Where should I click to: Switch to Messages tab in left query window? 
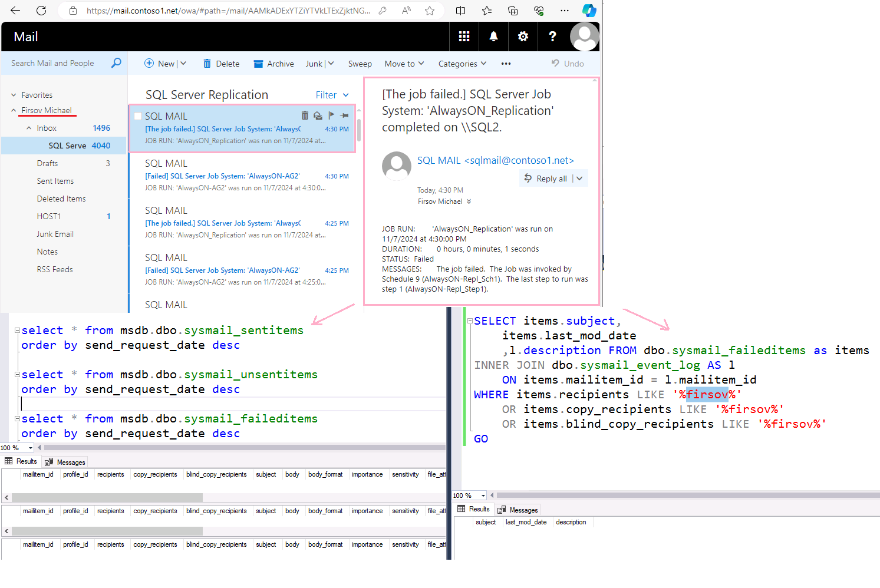tap(65, 462)
